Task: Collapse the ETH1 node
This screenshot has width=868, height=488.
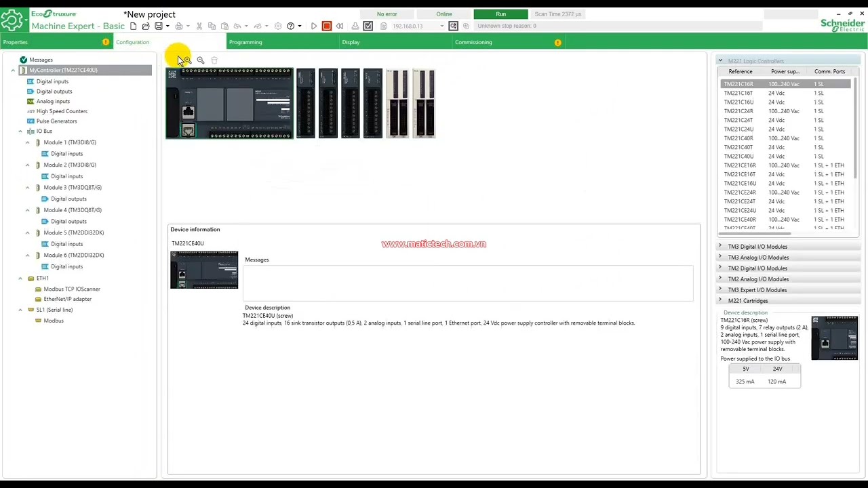Action: click(x=20, y=279)
